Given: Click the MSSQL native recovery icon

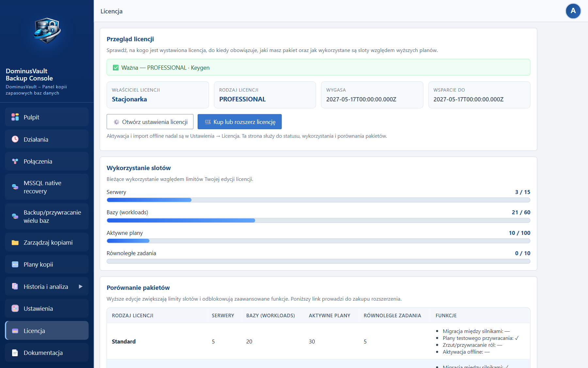Looking at the screenshot, I should [15, 187].
